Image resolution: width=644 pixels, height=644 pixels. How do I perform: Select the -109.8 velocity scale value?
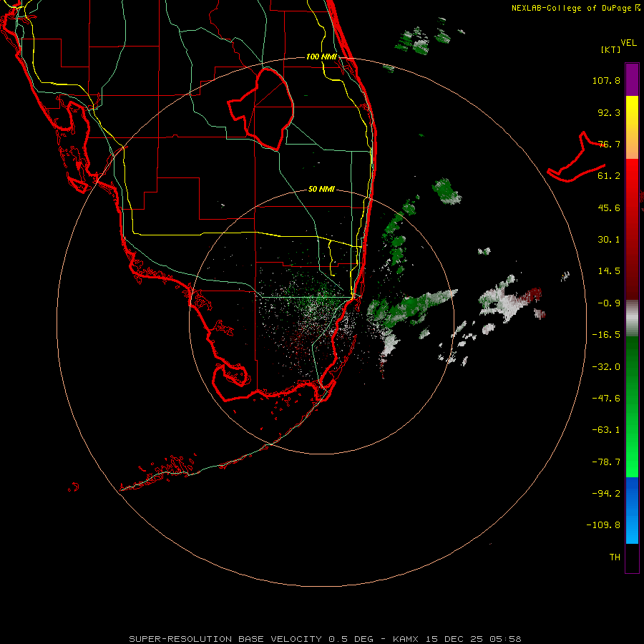pyautogui.click(x=603, y=525)
